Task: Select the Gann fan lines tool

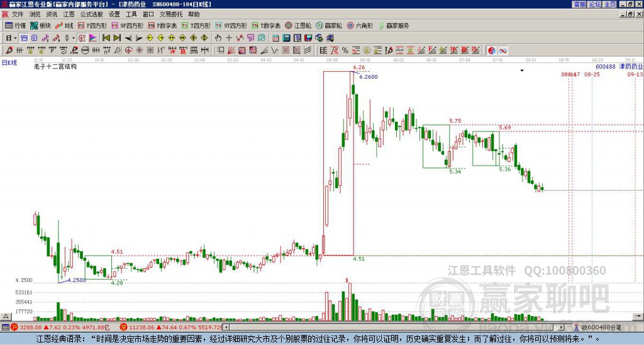Action: (x=231, y=50)
